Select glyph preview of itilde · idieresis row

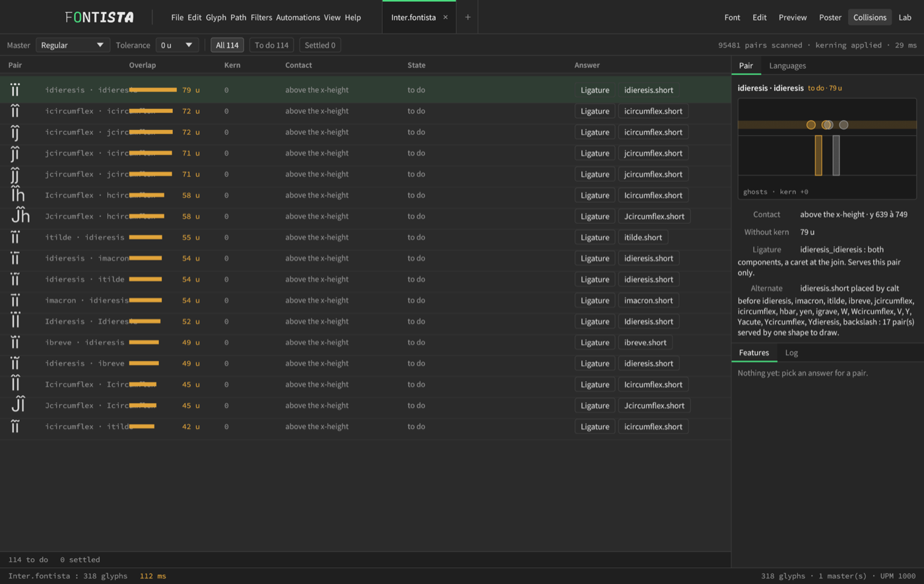(x=15, y=237)
